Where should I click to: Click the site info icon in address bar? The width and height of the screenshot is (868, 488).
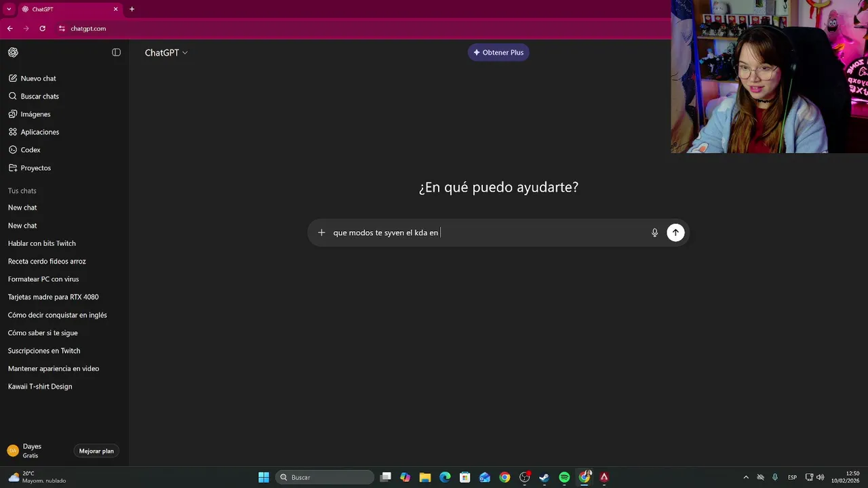tap(62, 28)
